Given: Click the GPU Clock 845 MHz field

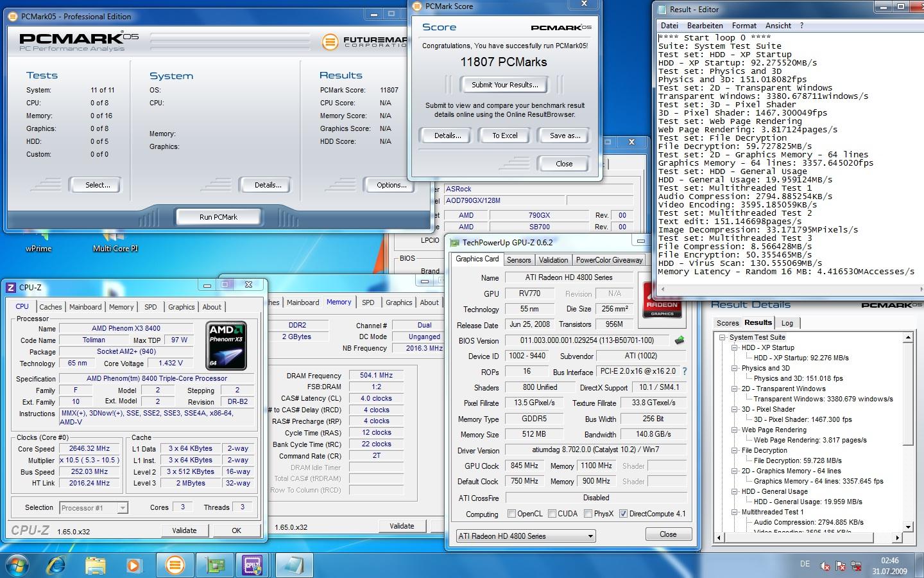Looking at the screenshot, I should [524, 466].
